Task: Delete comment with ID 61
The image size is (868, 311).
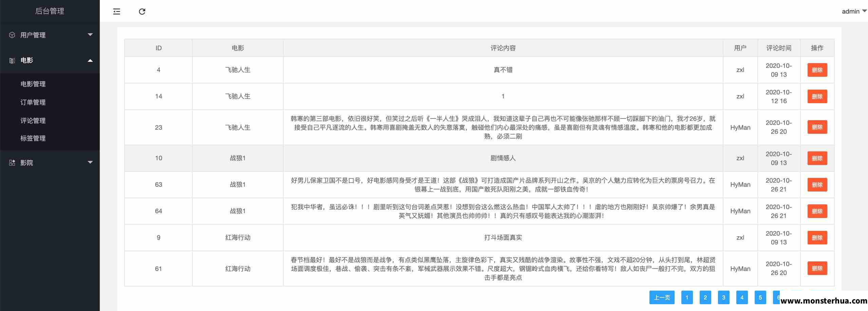Action: coord(817,268)
